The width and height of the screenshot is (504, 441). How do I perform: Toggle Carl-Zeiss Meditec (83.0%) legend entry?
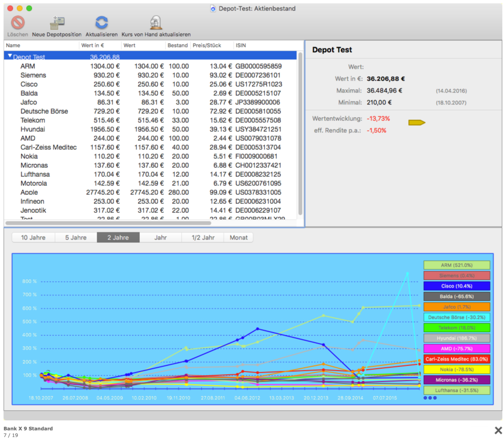pos(457,359)
